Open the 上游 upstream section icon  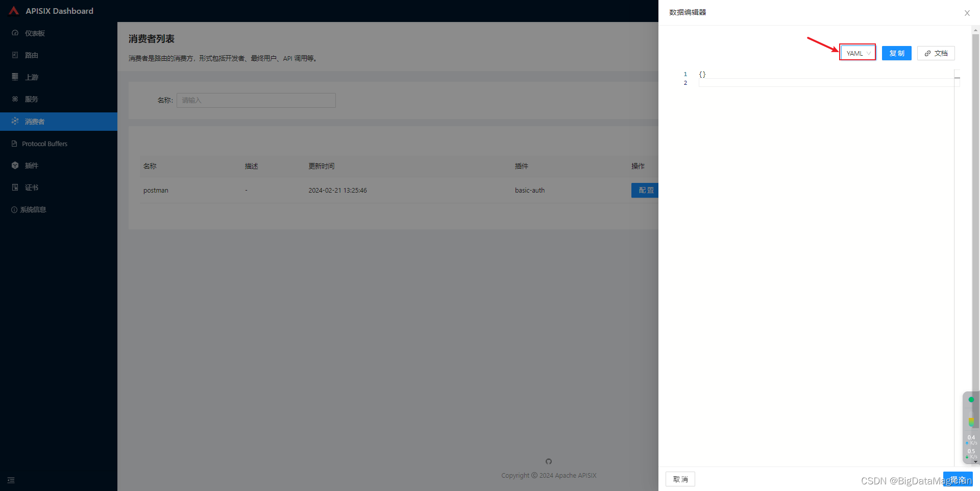click(x=15, y=77)
